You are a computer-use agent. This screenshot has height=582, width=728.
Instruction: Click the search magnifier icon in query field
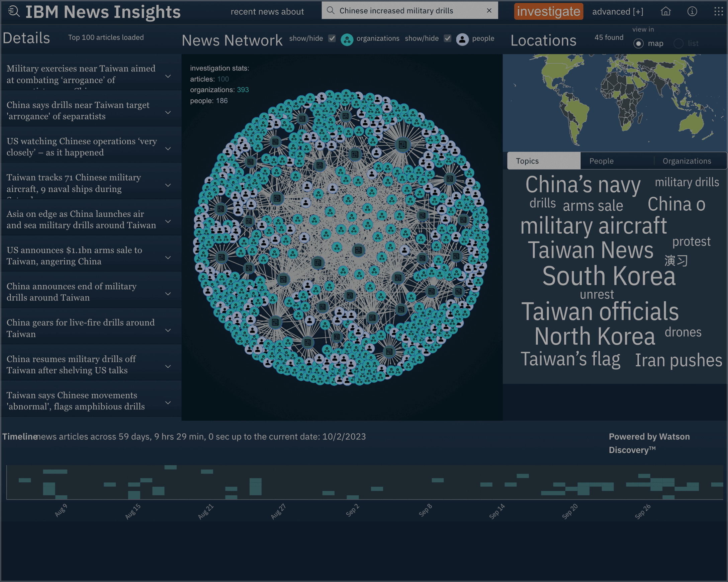331,10
